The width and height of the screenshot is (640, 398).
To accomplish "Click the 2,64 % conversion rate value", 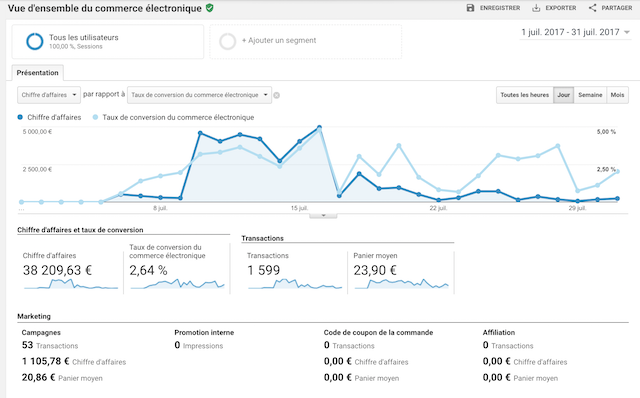I will pyautogui.click(x=148, y=270).
